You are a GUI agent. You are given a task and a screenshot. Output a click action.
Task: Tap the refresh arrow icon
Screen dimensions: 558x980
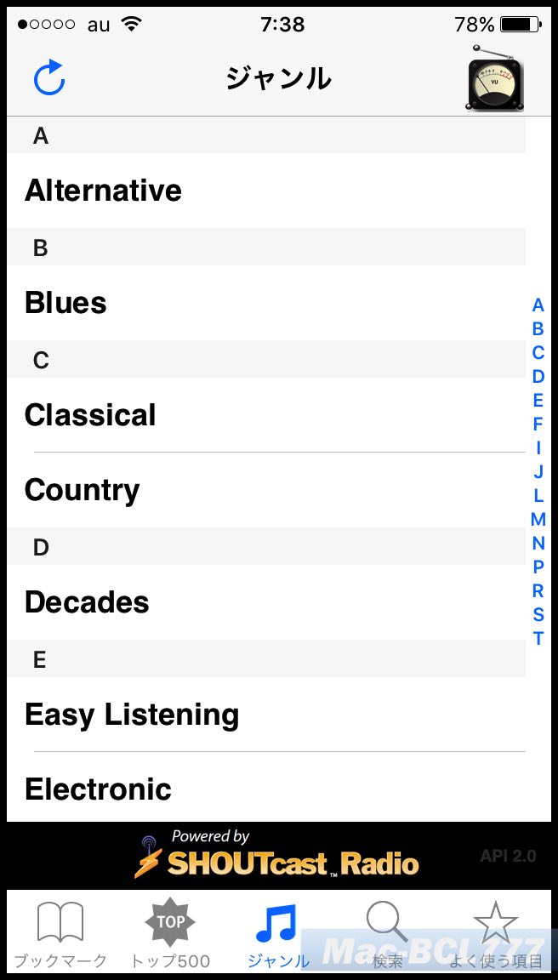point(49,78)
